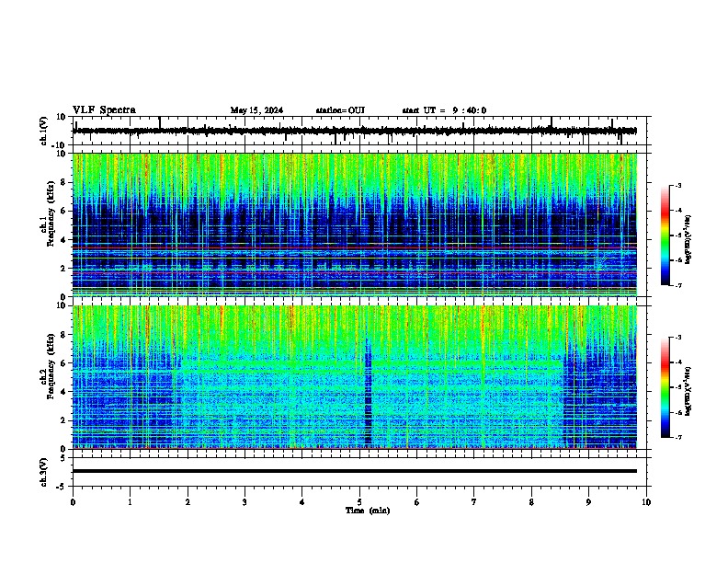Click the "station=OUI" header text
This screenshot has width=728, height=563.
(x=340, y=110)
